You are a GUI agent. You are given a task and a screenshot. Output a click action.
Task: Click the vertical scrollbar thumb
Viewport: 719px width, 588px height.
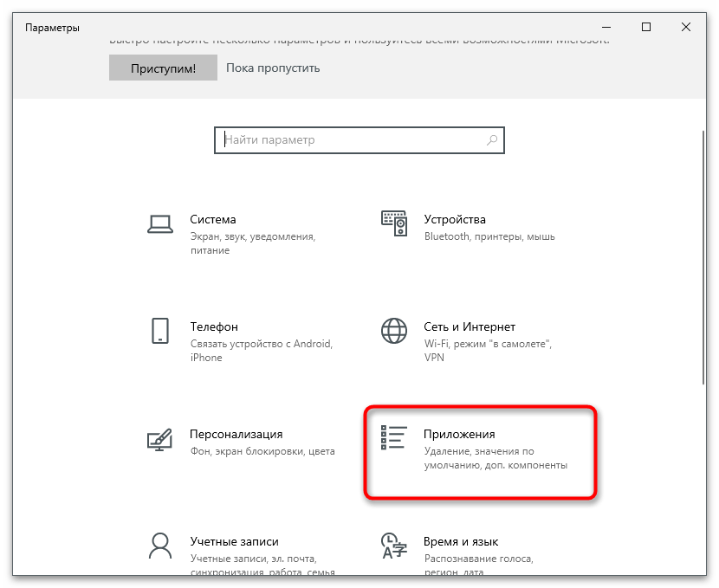[x=703, y=257]
